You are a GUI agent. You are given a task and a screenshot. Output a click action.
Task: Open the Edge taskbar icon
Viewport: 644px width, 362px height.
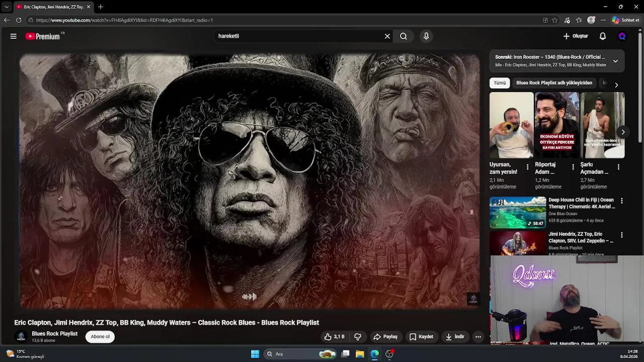pyautogui.click(x=374, y=354)
